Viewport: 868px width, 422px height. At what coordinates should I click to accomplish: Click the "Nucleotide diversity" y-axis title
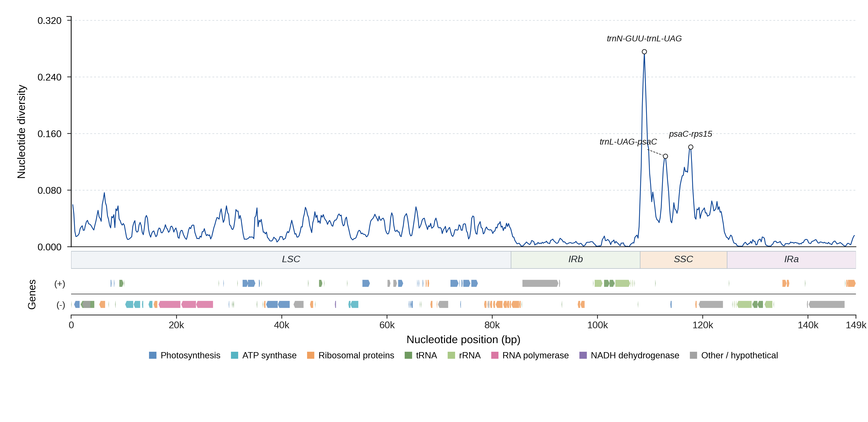(21, 132)
